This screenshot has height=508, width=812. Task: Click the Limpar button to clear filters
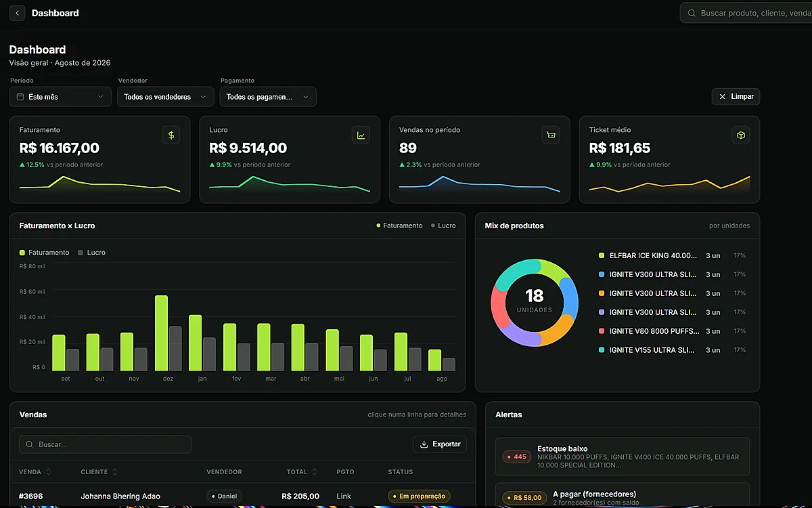(x=736, y=97)
